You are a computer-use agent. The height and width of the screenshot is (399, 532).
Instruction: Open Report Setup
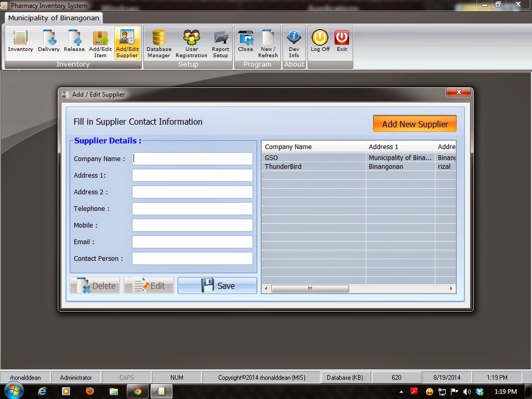pos(220,42)
